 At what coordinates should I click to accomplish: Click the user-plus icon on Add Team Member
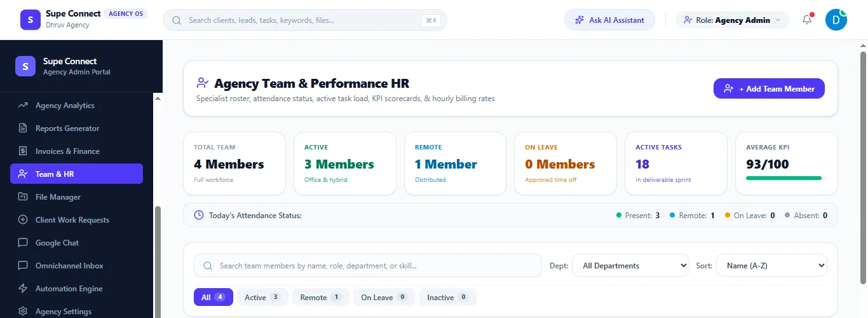pyautogui.click(x=729, y=89)
